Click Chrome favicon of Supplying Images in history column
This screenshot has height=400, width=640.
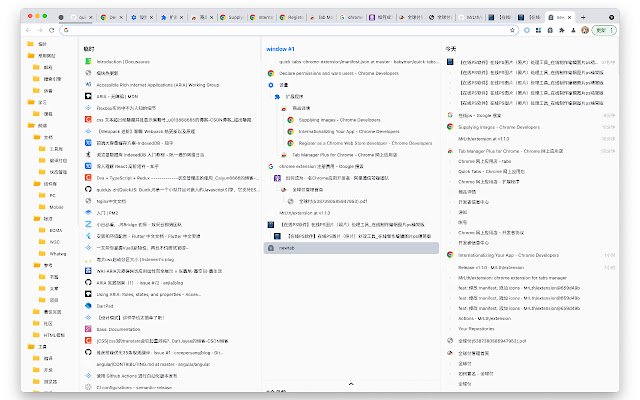pos(450,127)
